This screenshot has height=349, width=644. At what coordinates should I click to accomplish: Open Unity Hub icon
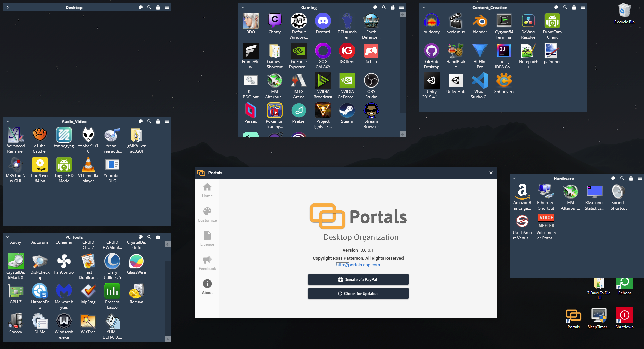[x=455, y=83]
